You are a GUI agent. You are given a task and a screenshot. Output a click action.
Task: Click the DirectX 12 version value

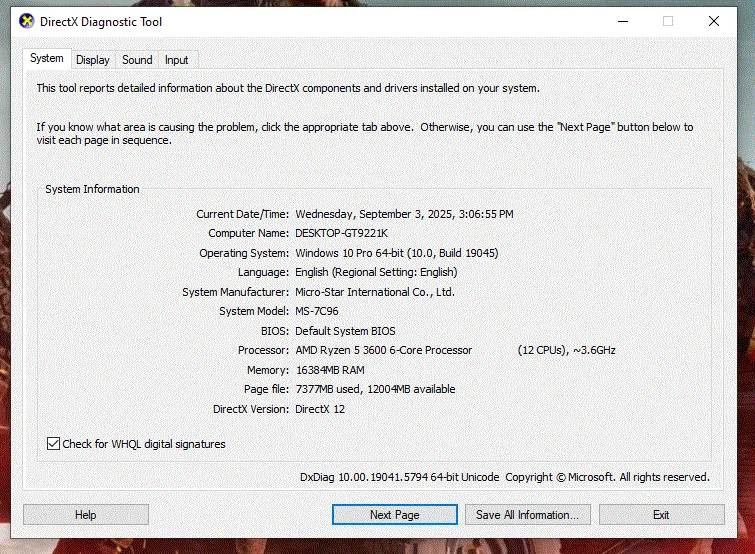[320, 409]
